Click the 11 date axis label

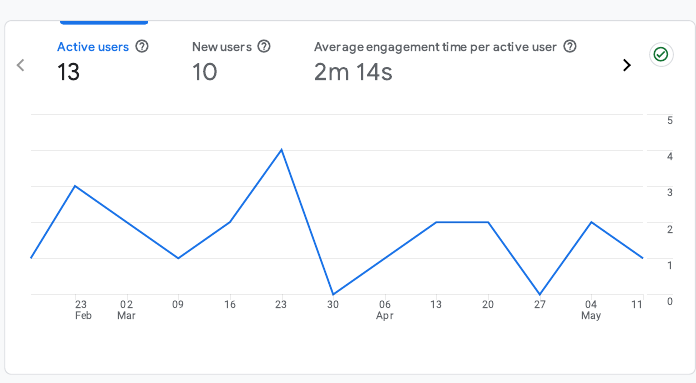click(x=637, y=304)
